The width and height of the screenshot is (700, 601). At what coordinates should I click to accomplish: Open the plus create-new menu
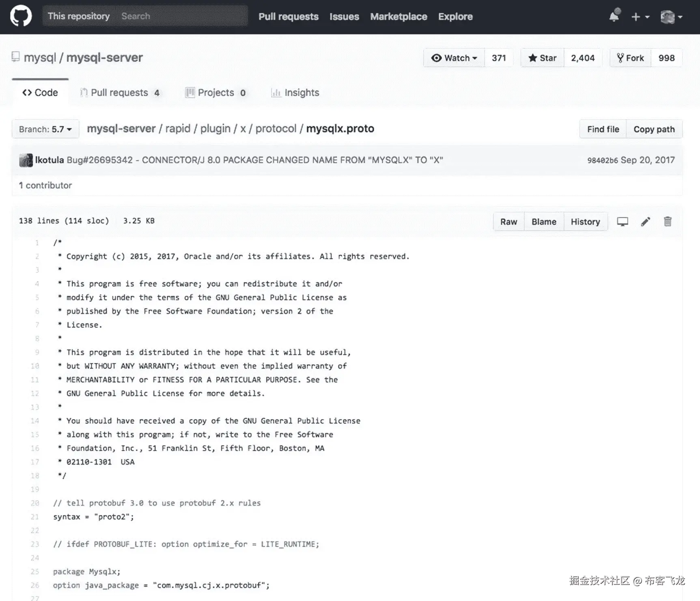pyautogui.click(x=640, y=17)
